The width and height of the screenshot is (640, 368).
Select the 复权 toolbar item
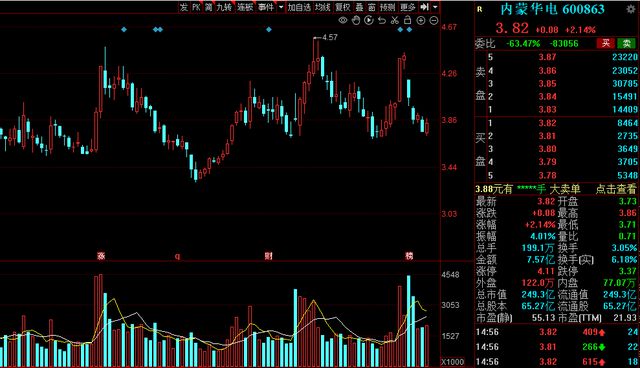point(342,7)
